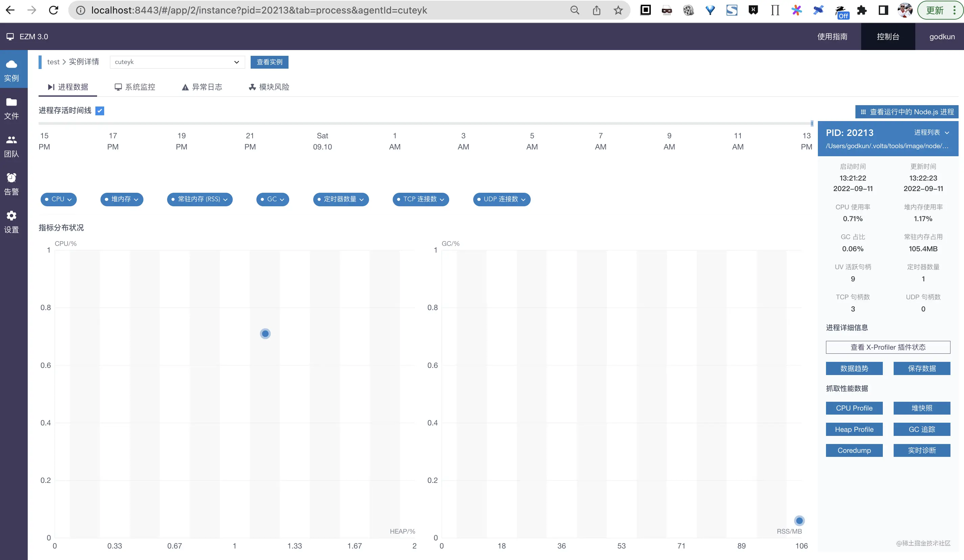Switch to the 异常日志 tab
Viewport: 964px width, 560px height.
[x=202, y=87]
